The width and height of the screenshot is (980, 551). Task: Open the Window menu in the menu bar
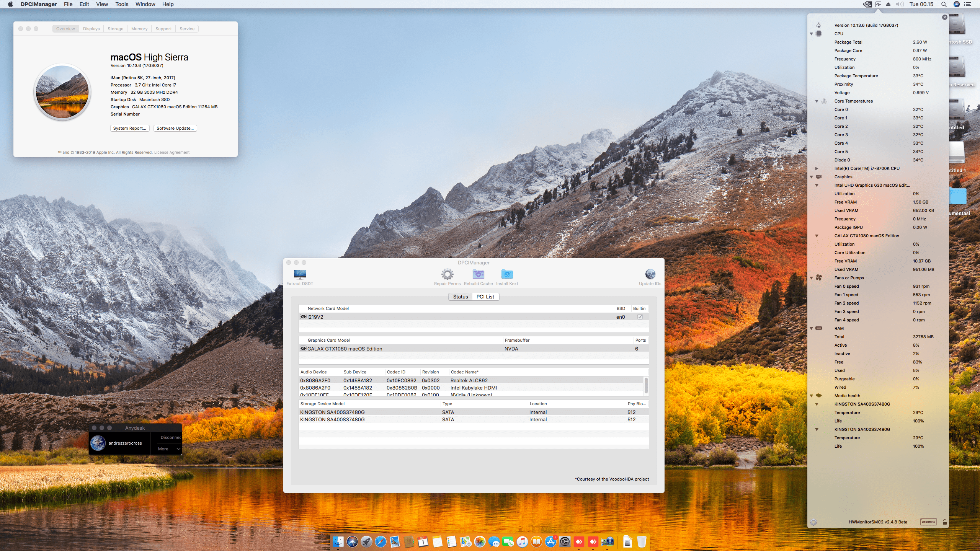tap(145, 4)
